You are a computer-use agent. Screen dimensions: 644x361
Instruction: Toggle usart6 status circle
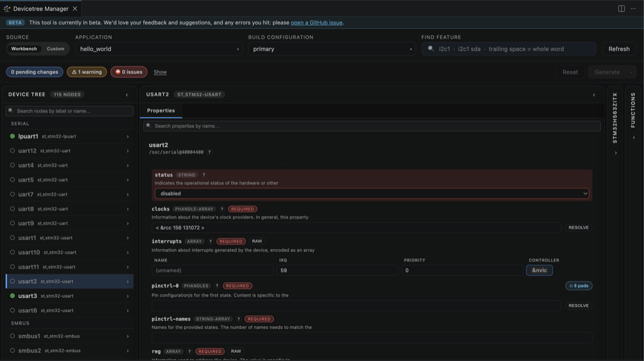[x=12, y=311]
